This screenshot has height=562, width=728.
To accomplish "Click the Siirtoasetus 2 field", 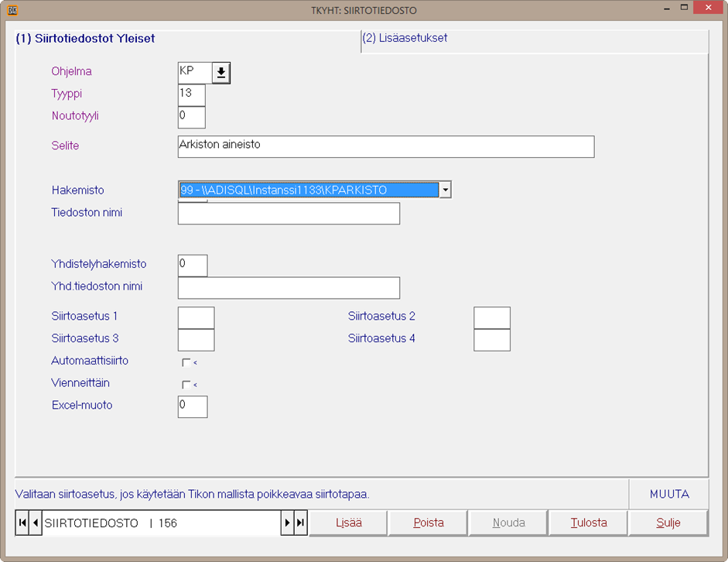I will pyautogui.click(x=492, y=317).
